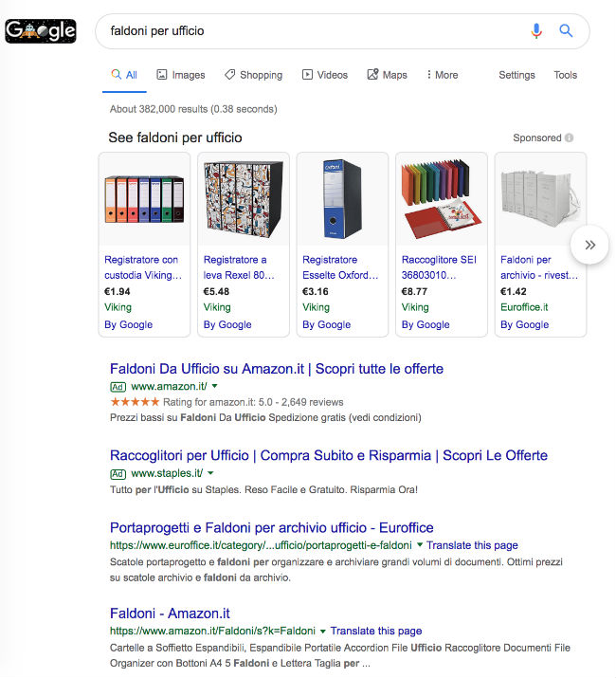Click the €1.94 price
The width and height of the screenshot is (616, 678).
pyautogui.click(x=118, y=291)
